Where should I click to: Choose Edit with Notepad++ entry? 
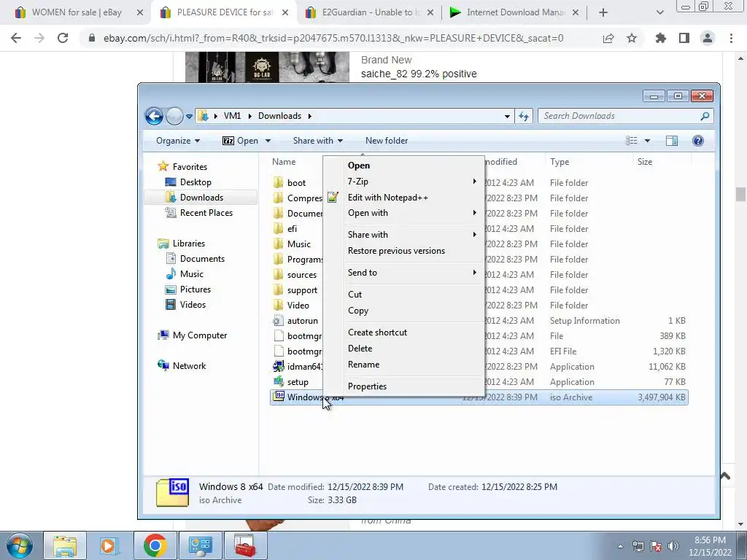pos(404,197)
